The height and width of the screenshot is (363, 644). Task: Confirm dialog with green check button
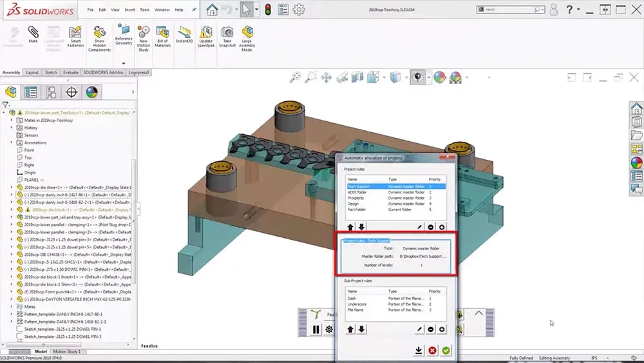[x=446, y=350]
